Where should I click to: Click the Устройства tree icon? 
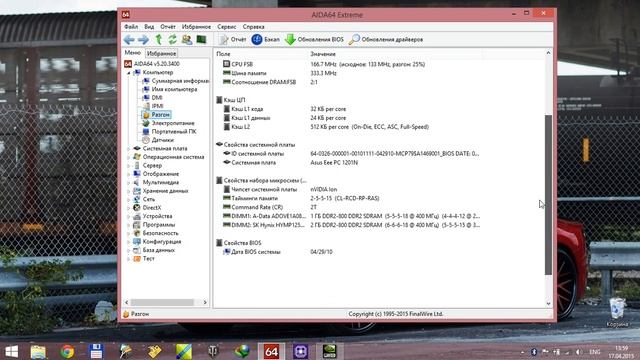pos(137,216)
